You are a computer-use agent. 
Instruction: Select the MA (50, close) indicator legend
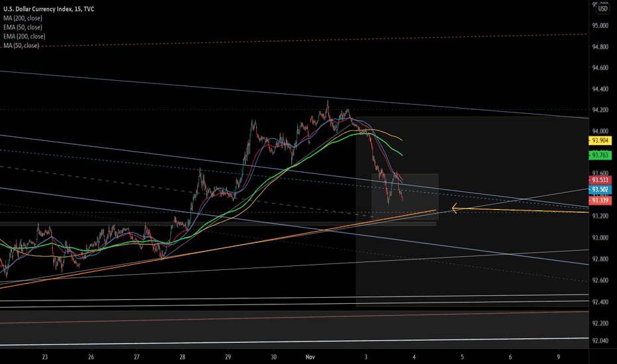[x=21, y=45]
